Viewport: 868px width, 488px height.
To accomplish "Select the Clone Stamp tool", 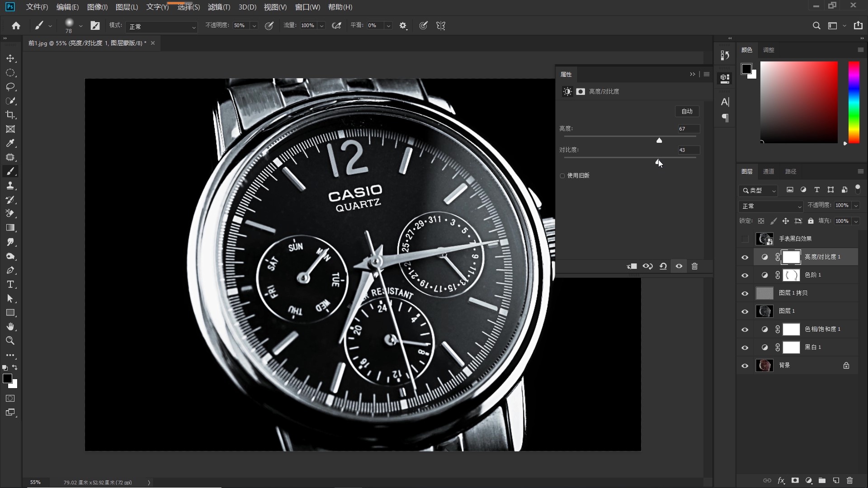I will pyautogui.click(x=10, y=185).
